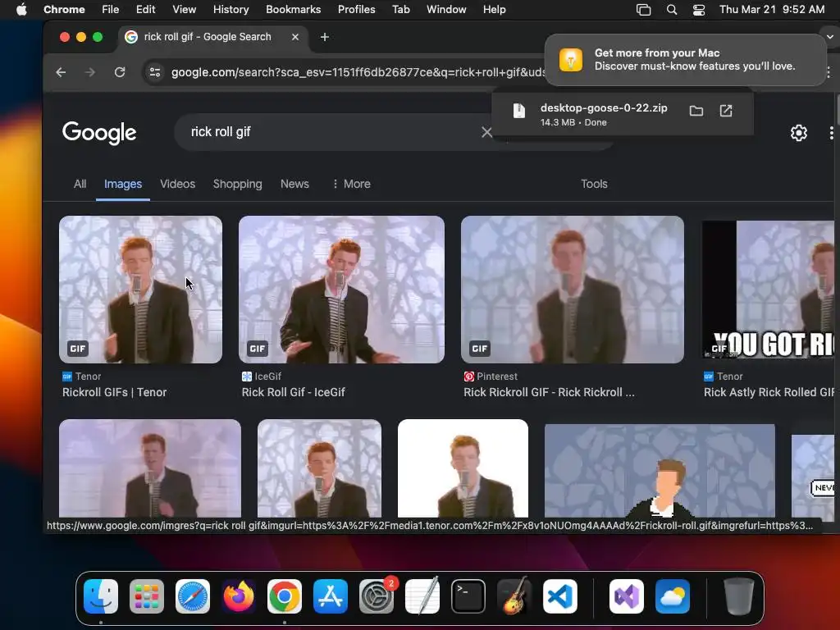Follow the Rick Rickroll GIF Pinterest link
This screenshot has height=630, width=840.
tap(549, 392)
